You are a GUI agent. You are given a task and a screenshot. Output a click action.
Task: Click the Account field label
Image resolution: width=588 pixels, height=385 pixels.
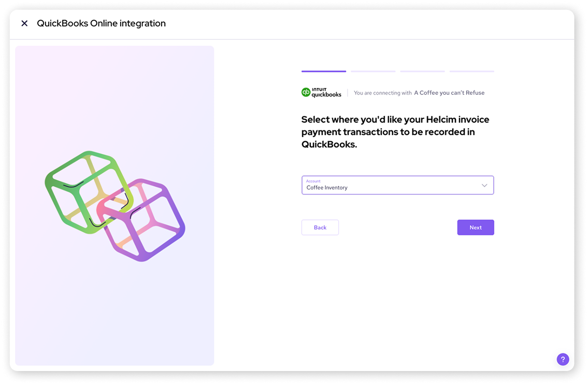point(313,181)
